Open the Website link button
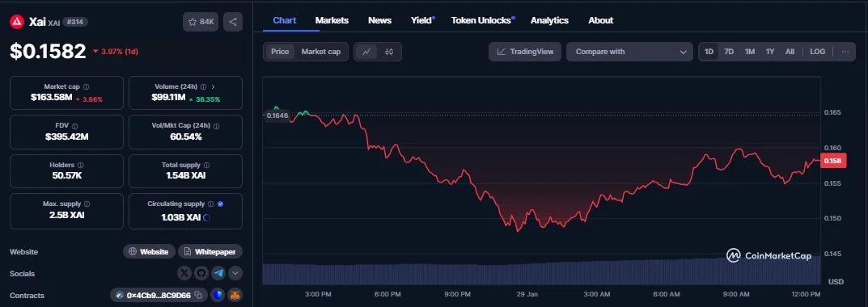Screen dimensions: 868x307 coord(149,252)
